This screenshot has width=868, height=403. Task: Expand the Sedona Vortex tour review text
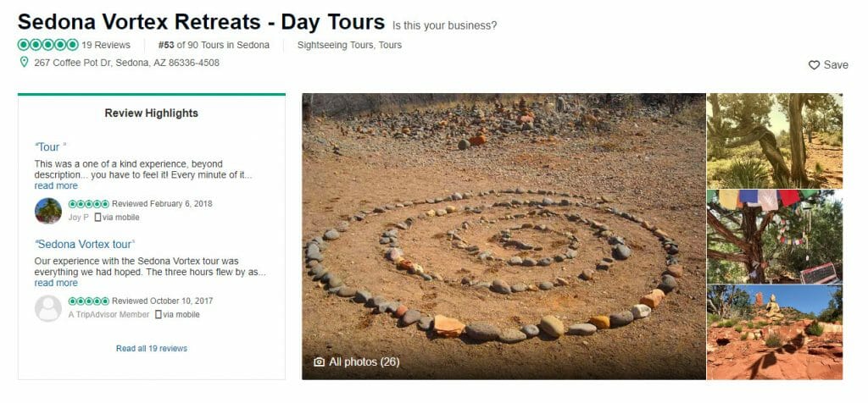click(x=56, y=283)
